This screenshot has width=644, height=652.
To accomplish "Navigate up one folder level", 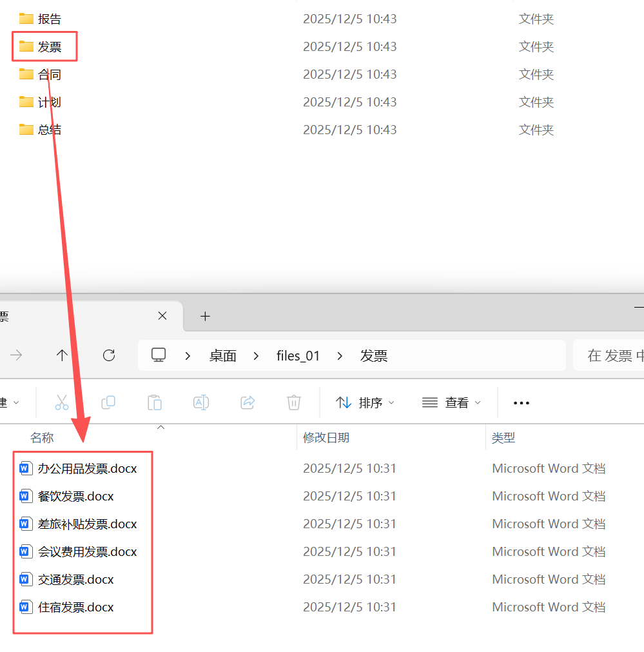I will [x=62, y=355].
